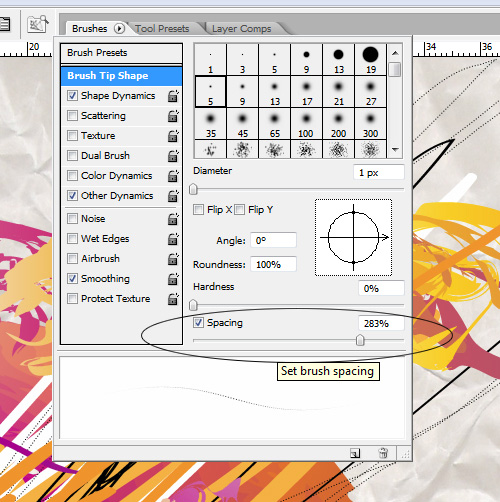Click the Texture lock icon
This screenshot has width=500, height=502.
tap(173, 136)
